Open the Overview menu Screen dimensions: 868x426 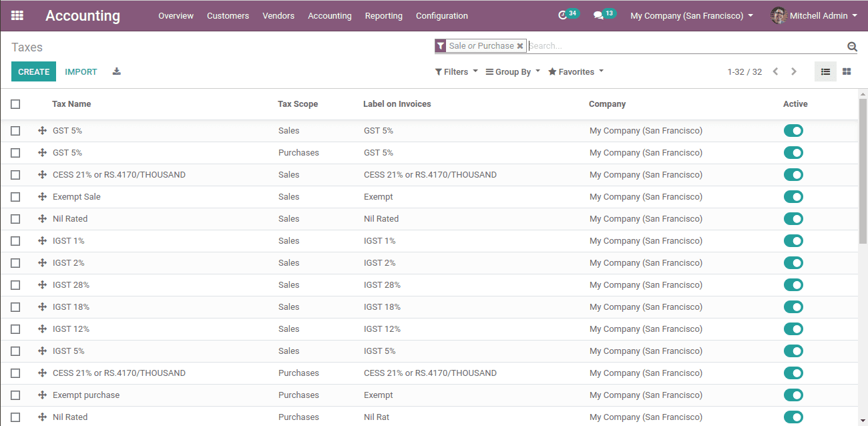(176, 15)
